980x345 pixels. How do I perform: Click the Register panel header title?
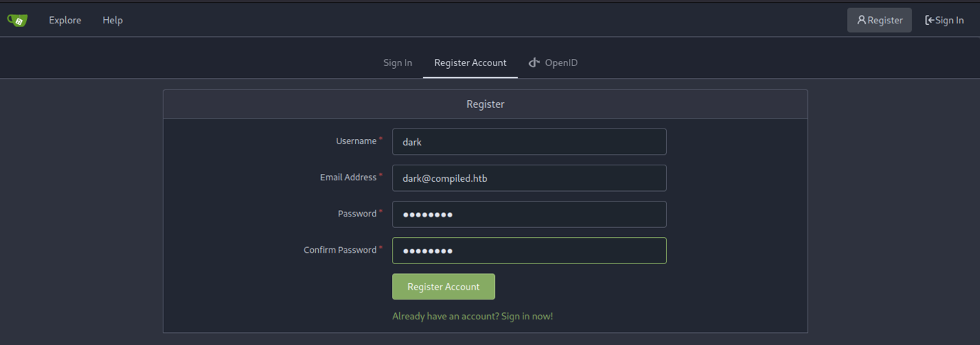pos(485,104)
